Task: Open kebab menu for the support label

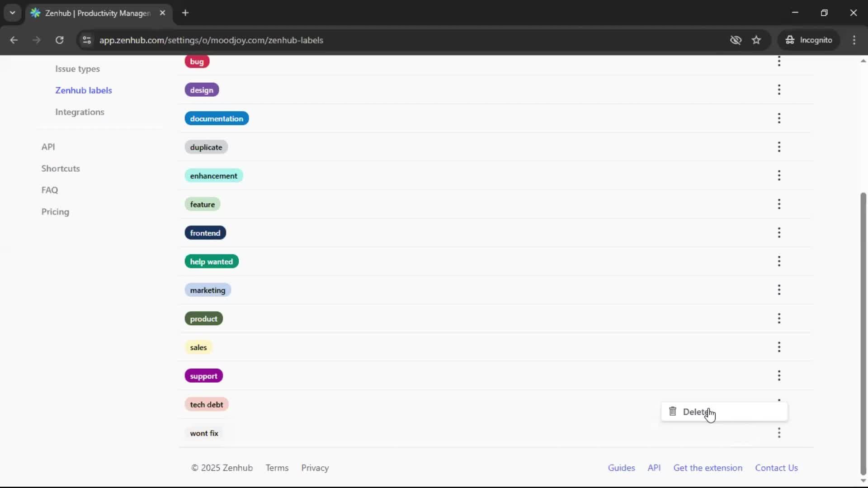Action: (x=779, y=375)
